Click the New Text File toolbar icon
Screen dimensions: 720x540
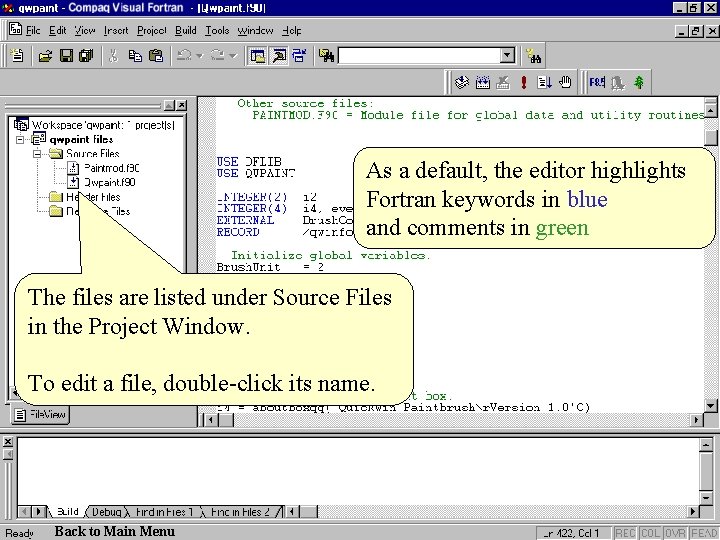pos(17,56)
